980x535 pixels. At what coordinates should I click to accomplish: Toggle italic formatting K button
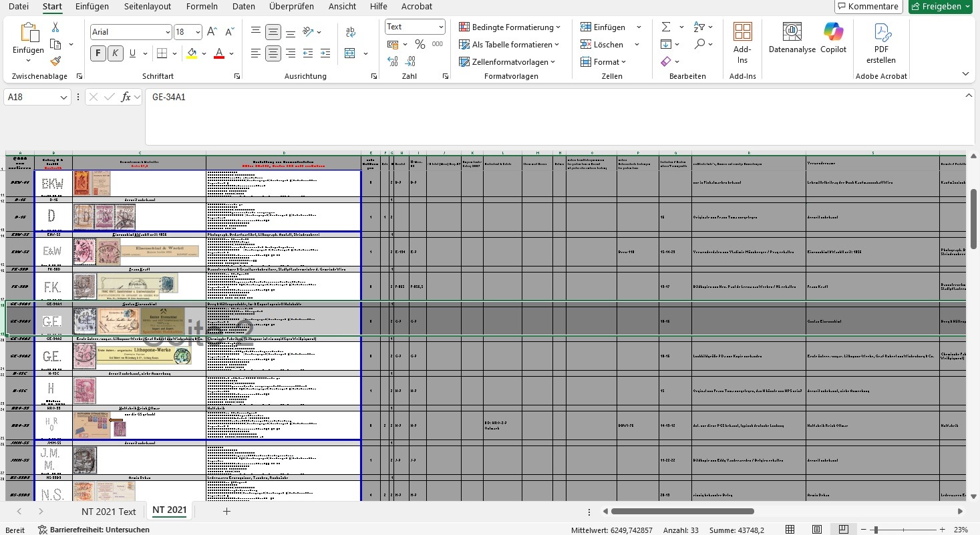116,53
